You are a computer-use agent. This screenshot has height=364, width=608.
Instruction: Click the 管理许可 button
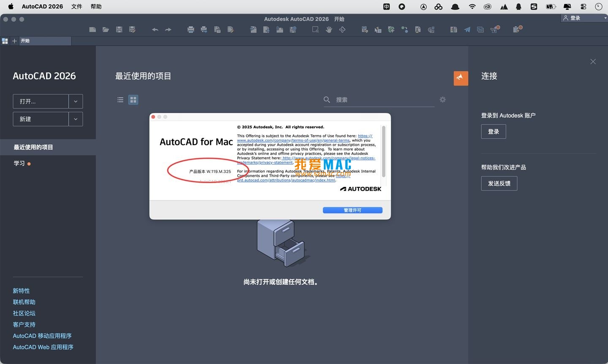[x=353, y=210]
